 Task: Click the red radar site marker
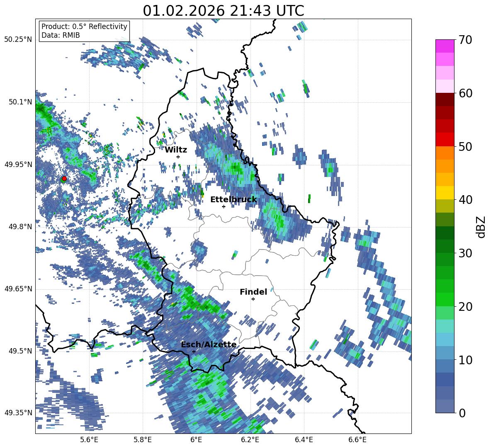pyautogui.click(x=64, y=178)
